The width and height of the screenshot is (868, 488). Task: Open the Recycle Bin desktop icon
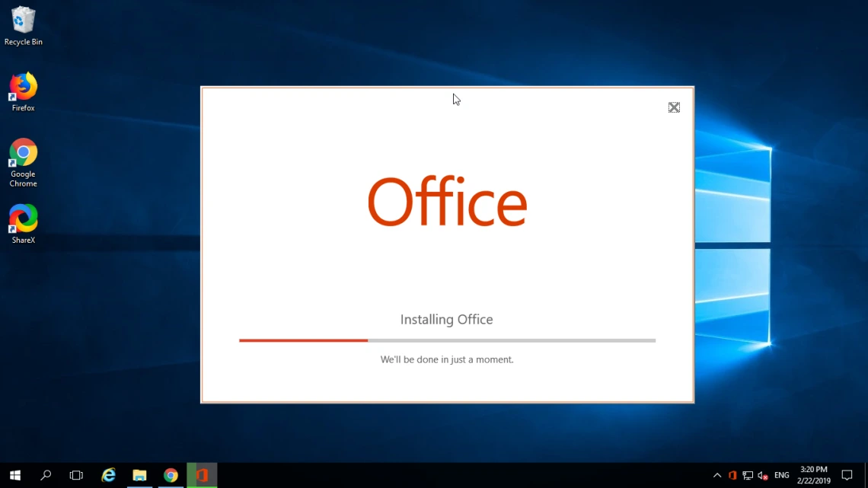click(24, 26)
